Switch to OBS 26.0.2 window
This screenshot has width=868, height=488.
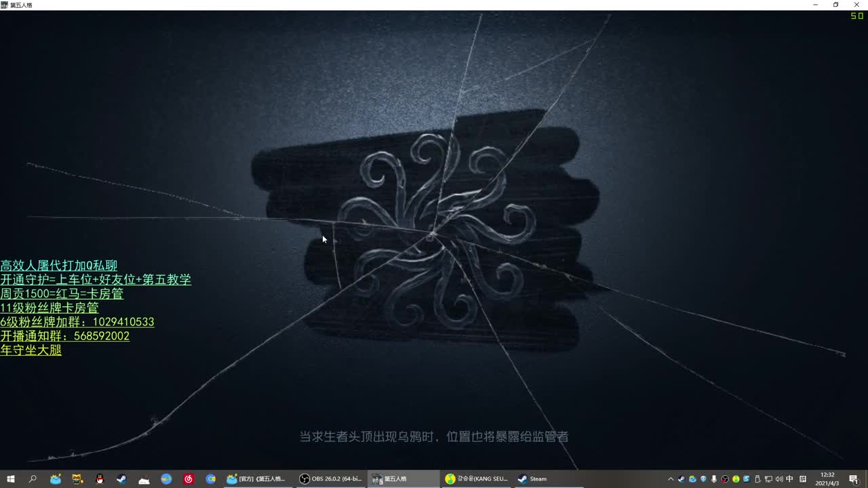click(332, 479)
